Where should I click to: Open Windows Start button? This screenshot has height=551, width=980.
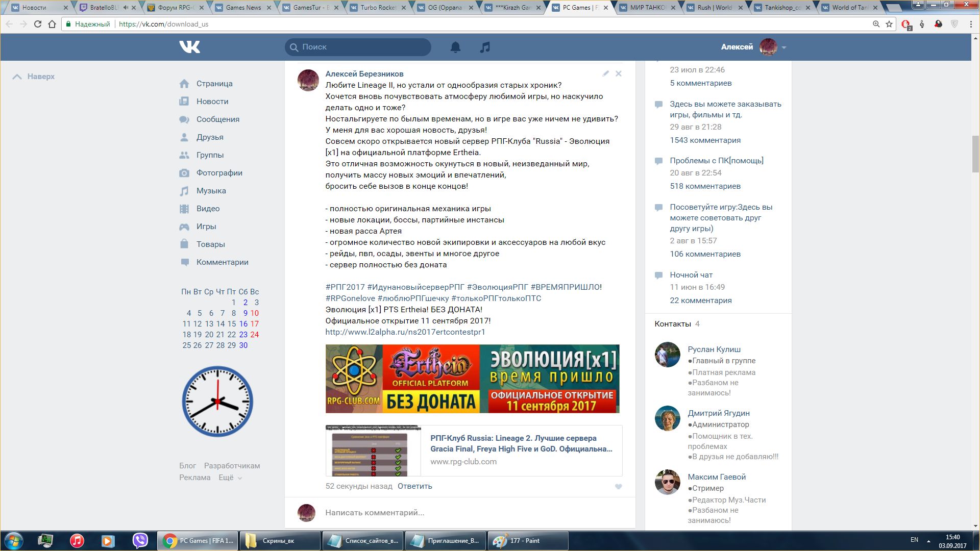14,541
